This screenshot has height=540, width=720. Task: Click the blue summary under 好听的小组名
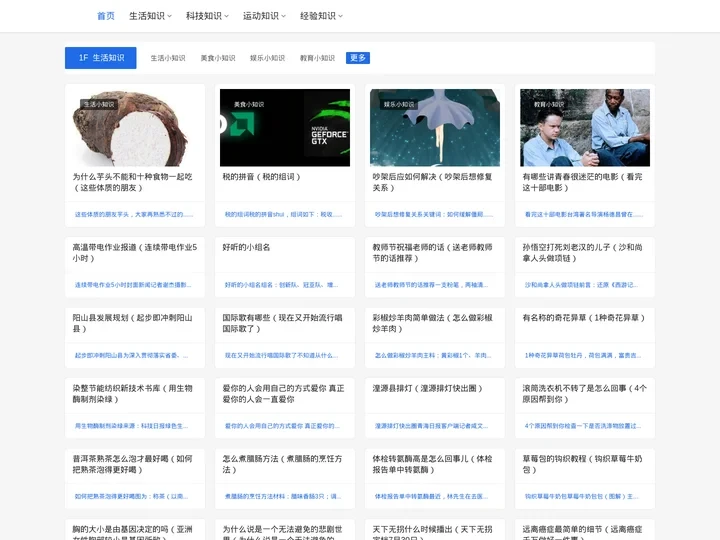tap(281, 285)
